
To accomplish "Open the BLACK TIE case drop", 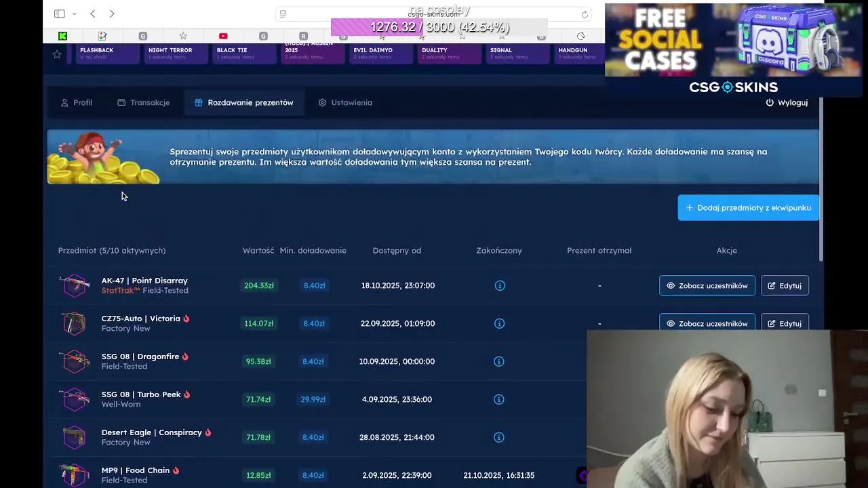I will (x=243, y=54).
